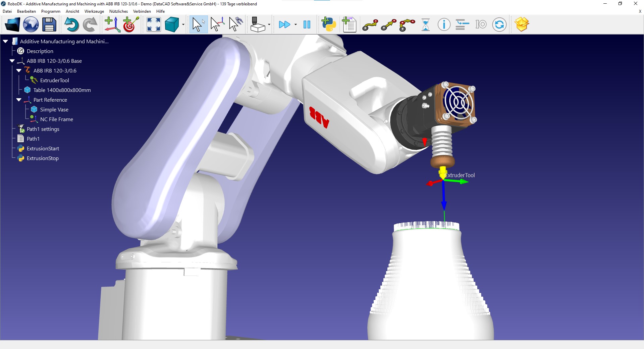
Task: Open the machining icon's dropdown arrow
Action: (x=269, y=24)
